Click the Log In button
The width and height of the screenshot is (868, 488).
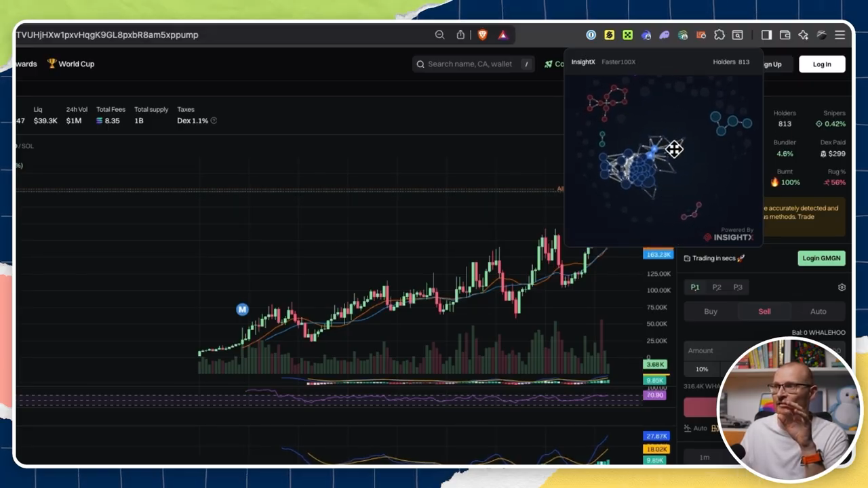[x=822, y=64]
